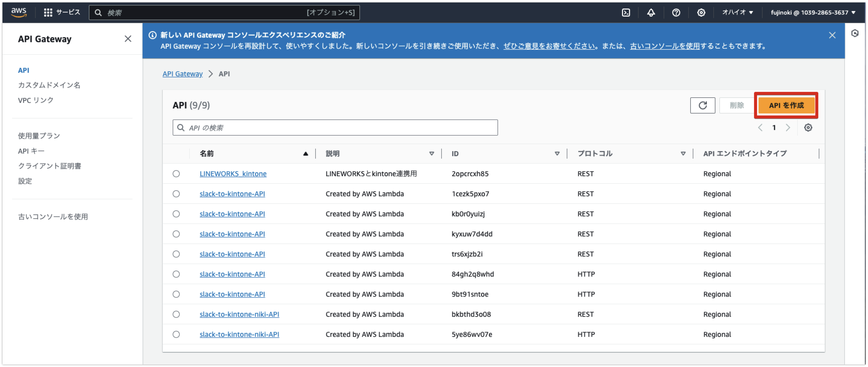Open table preferences gear icon
The height and width of the screenshot is (367, 868).
pos(808,128)
